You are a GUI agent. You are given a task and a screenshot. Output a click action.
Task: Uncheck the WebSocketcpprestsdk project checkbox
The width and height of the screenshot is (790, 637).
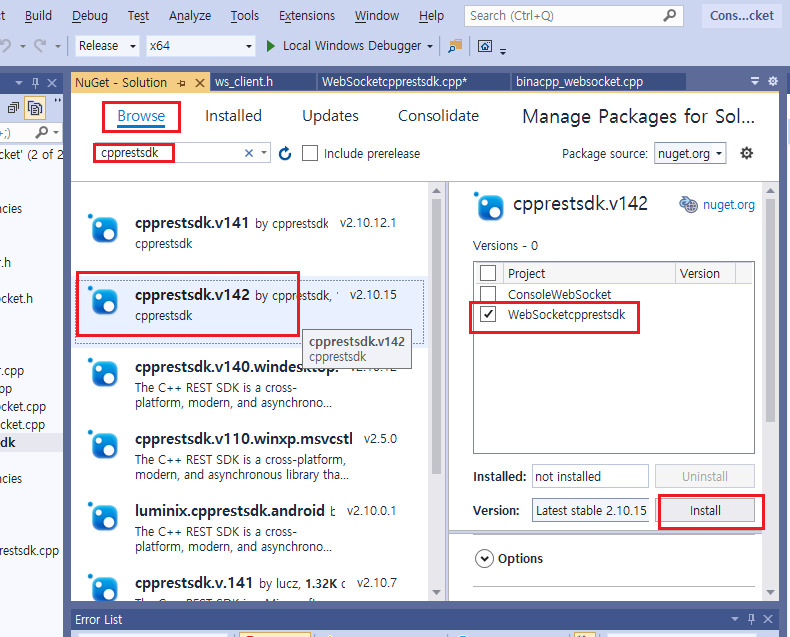click(488, 314)
